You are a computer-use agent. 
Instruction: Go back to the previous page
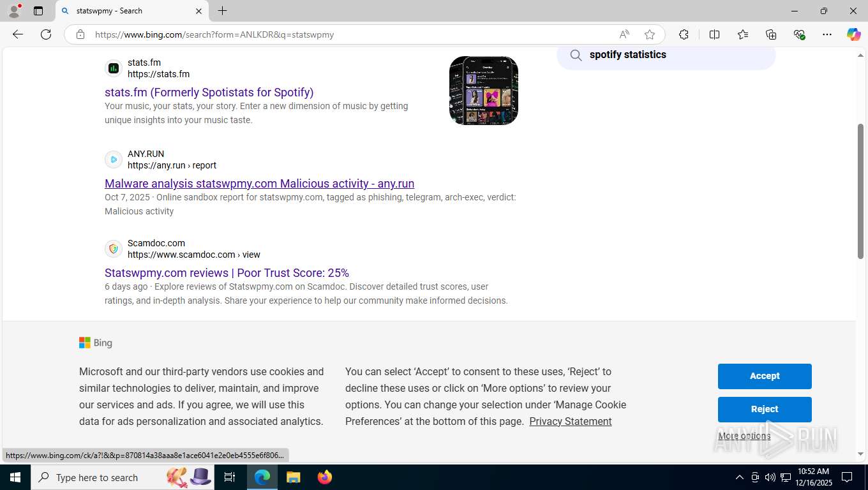(18, 34)
